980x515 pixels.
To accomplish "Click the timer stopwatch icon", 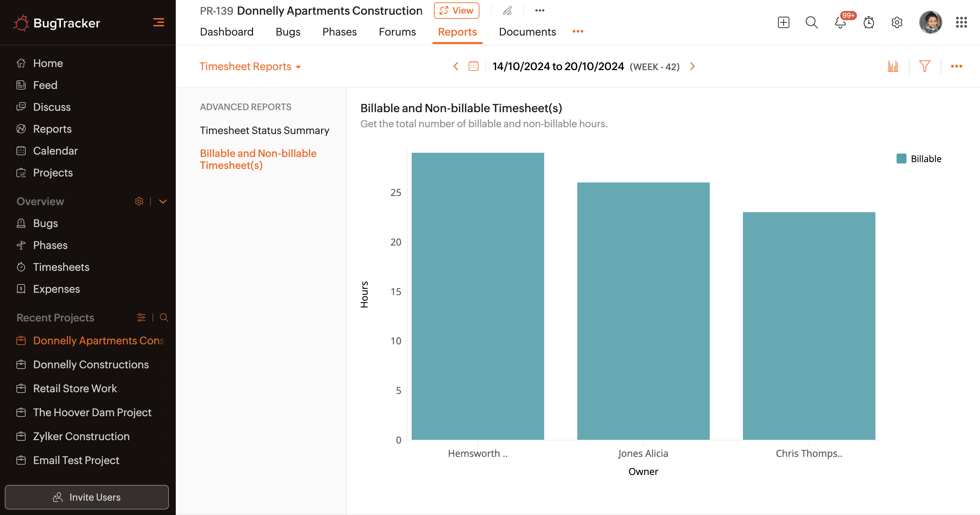I will tap(869, 23).
